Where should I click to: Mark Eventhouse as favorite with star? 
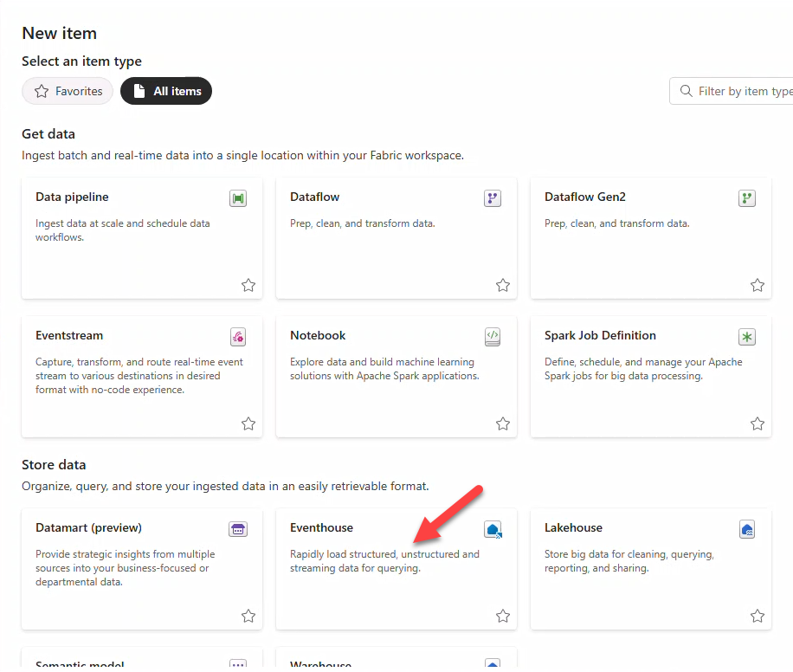point(503,616)
